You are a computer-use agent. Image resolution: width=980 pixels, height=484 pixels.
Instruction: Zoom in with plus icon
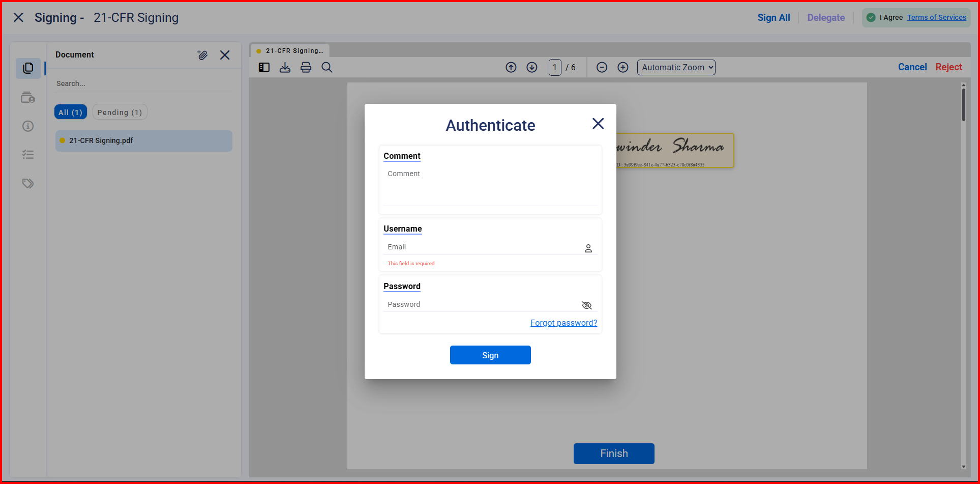coord(623,67)
